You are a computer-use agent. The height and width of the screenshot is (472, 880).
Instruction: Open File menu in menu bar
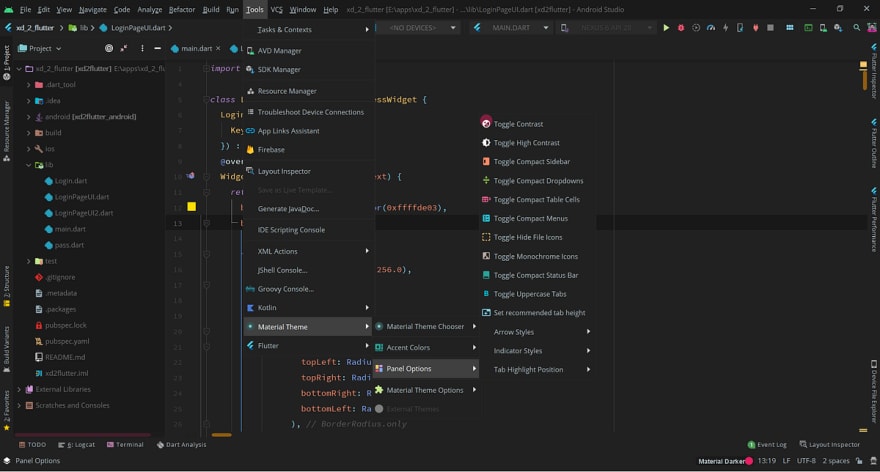click(x=25, y=10)
